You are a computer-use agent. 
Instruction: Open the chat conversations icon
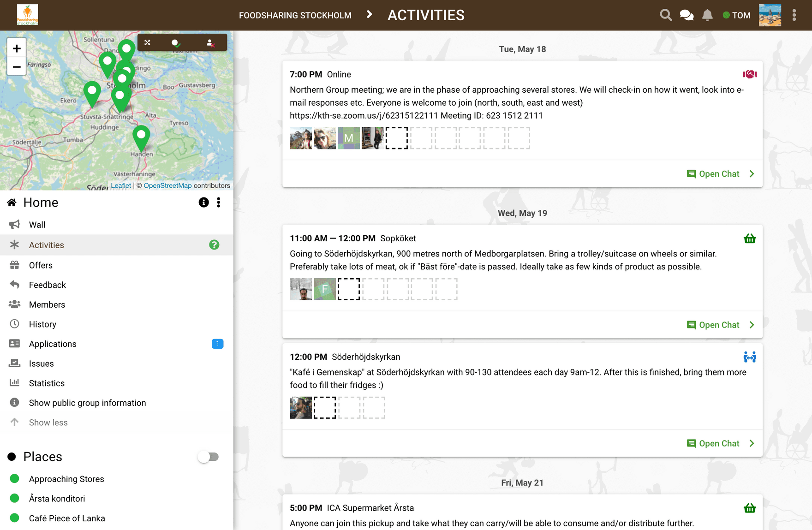(687, 15)
